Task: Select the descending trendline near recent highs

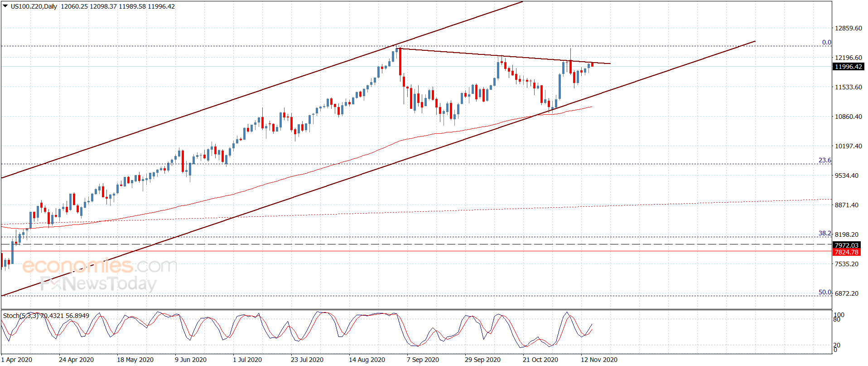Action: point(503,56)
